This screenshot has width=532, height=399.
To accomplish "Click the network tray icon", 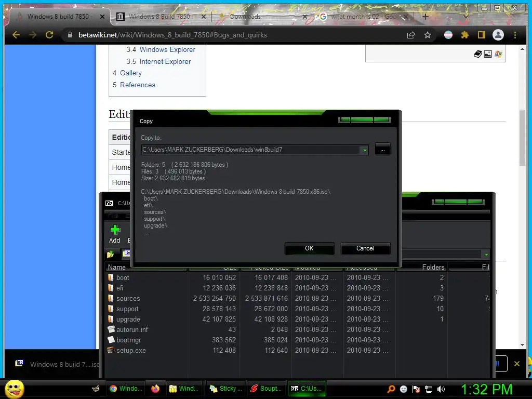I will (x=429, y=389).
